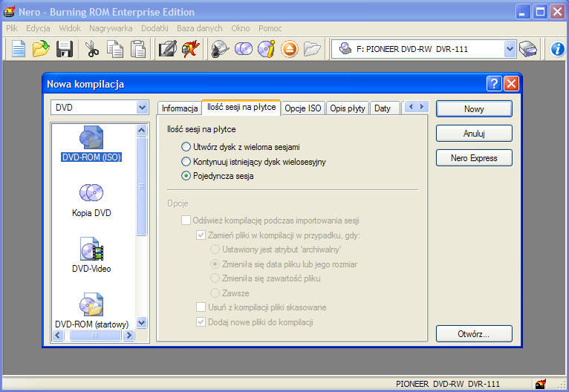Viewport: 569px width, 392px height.
Task: Click compilation list scroll down arrow
Action: coord(142,322)
